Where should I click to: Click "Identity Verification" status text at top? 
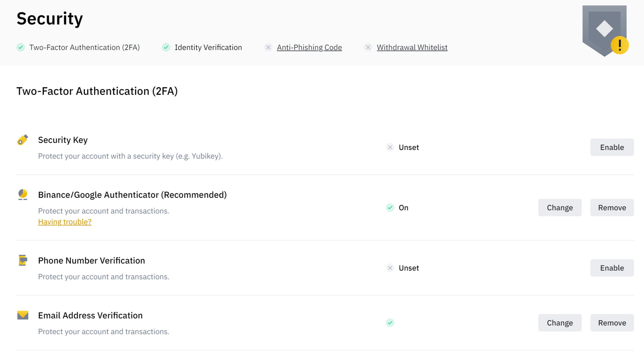208,47
